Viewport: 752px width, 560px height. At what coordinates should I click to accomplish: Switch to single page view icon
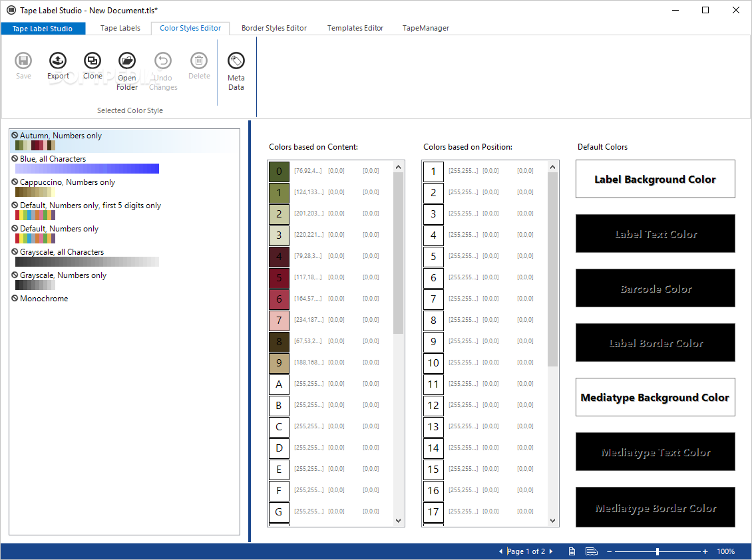point(572,551)
